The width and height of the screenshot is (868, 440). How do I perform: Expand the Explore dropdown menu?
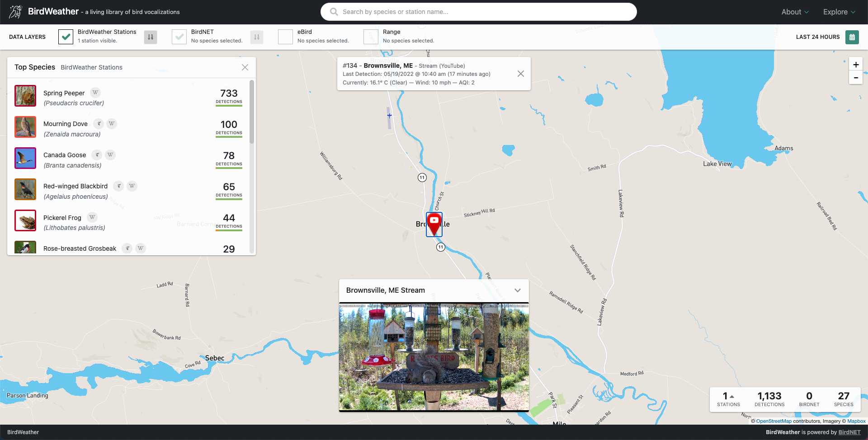pyautogui.click(x=839, y=12)
